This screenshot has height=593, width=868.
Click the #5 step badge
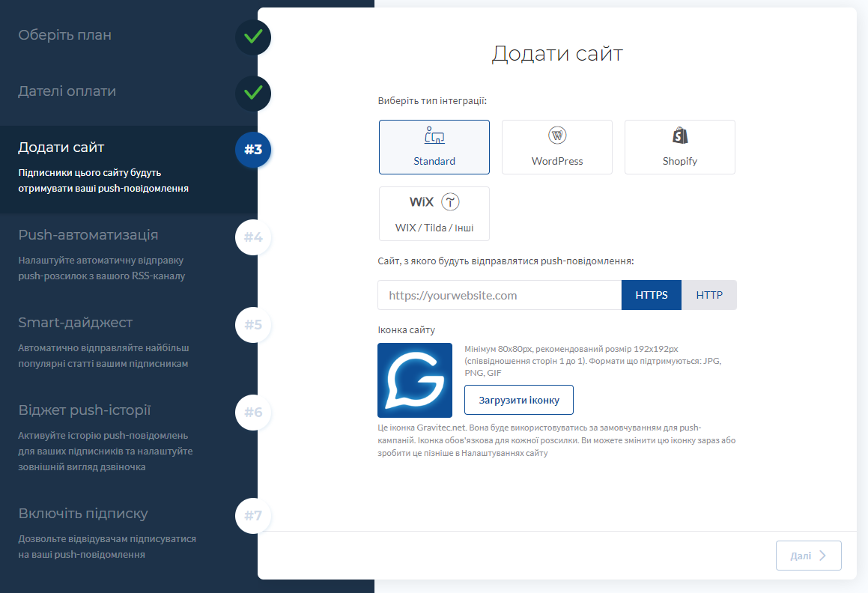253,324
